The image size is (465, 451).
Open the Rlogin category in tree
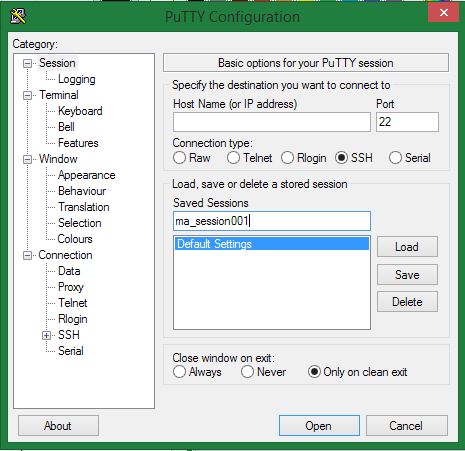tap(73, 319)
